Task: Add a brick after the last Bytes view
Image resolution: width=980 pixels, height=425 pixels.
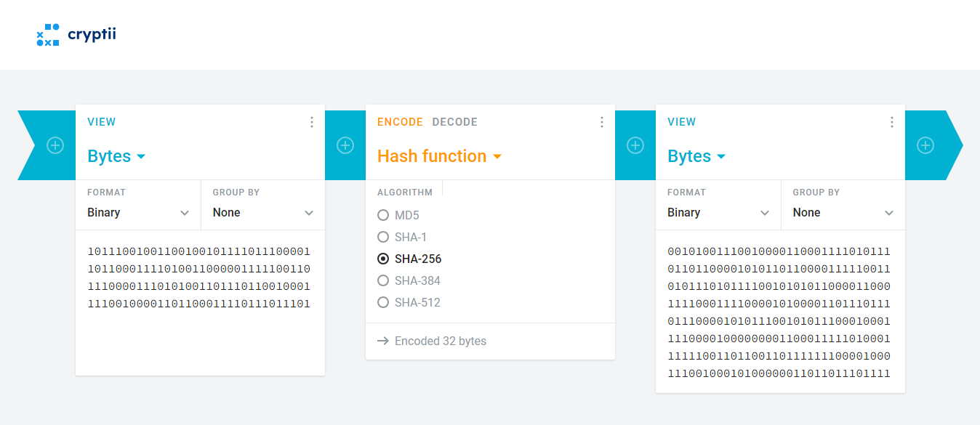Action: point(925,145)
